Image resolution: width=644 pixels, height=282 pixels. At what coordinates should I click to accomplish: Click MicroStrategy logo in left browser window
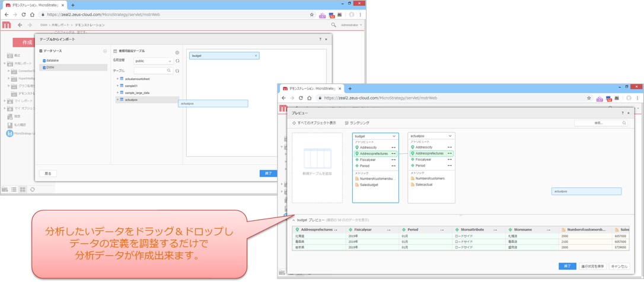coord(6,25)
